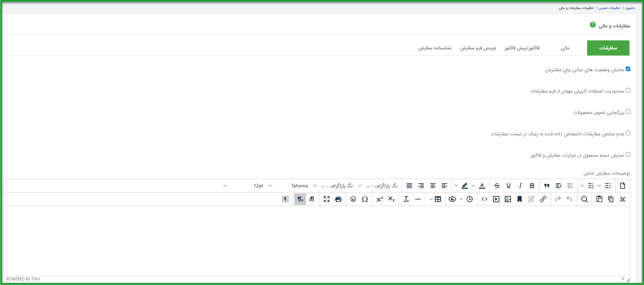Switch to مالی tab
The image size is (644, 285).
pyautogui.click(x=565, y=48)
